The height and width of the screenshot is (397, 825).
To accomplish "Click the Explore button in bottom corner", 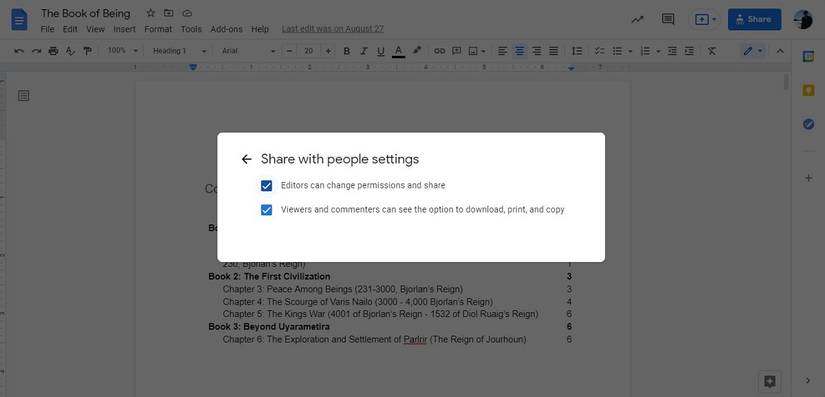I will [x=770, y=381].
